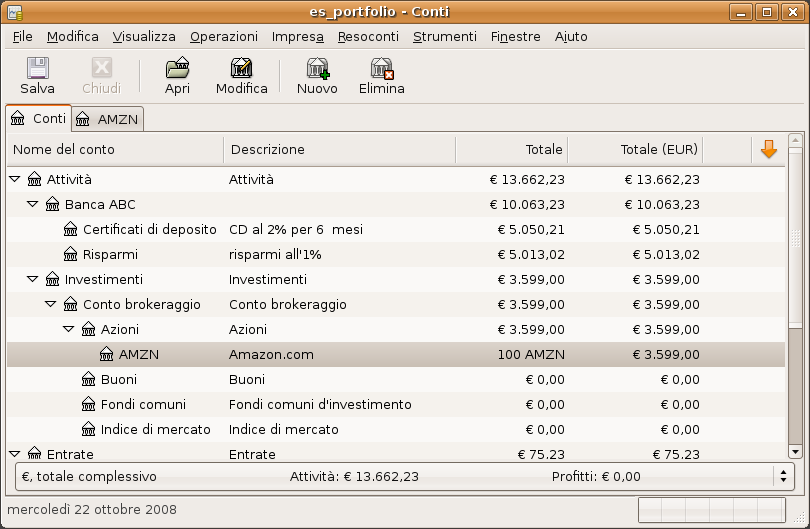Open the Impresa menu

[298, 37]
